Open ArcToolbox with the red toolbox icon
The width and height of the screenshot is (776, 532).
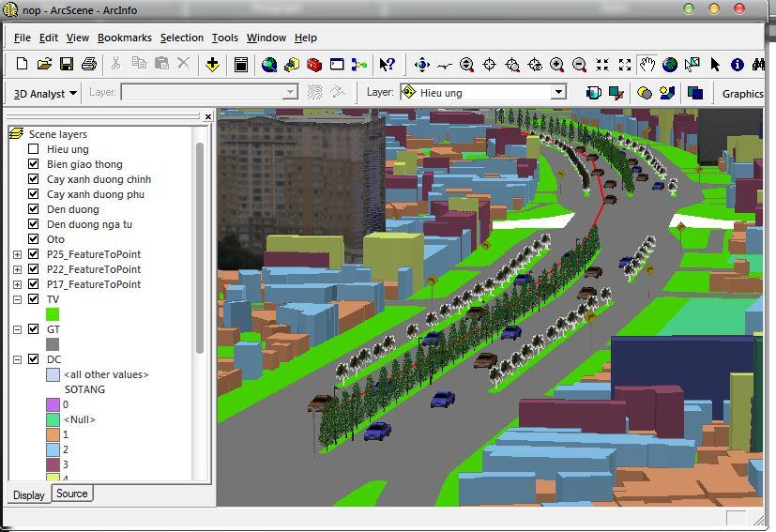coord(314,64)
